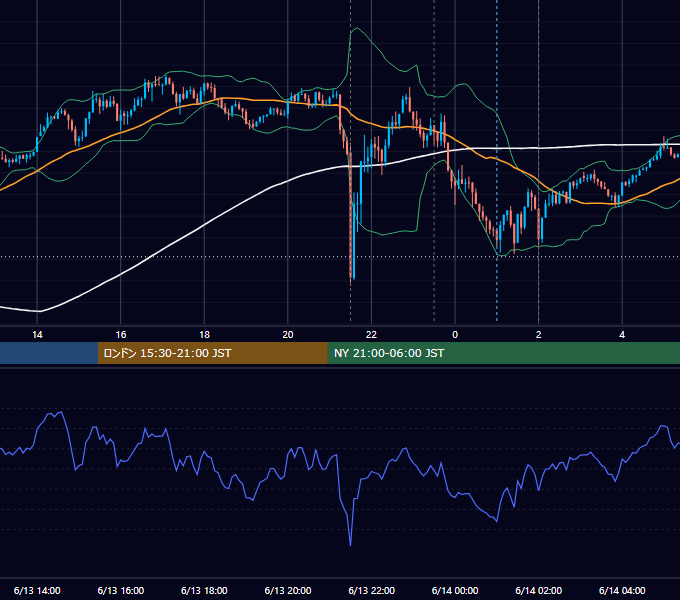
Task: Click the 6/13 20:00 date label
Action: click(288, 590)
